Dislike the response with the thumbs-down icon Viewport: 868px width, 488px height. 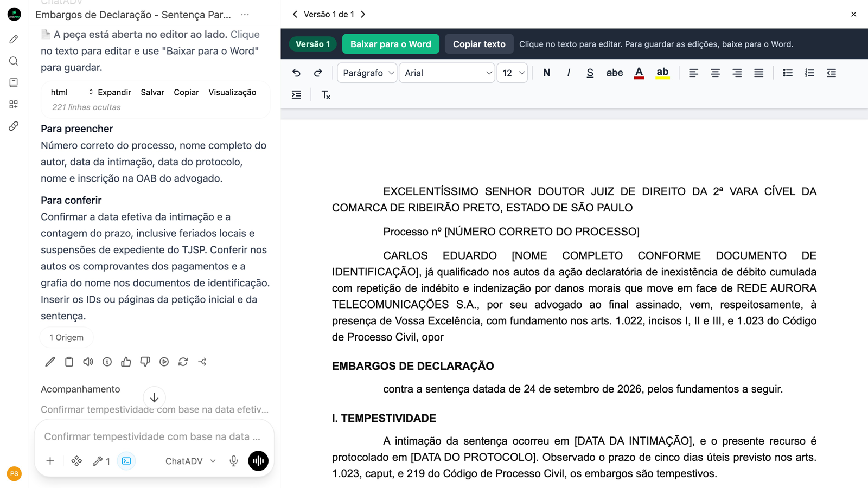pos(145,362)
